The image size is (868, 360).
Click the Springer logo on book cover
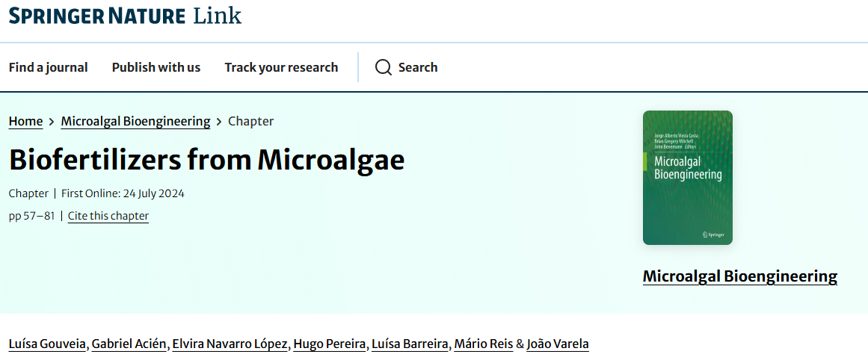713,235
